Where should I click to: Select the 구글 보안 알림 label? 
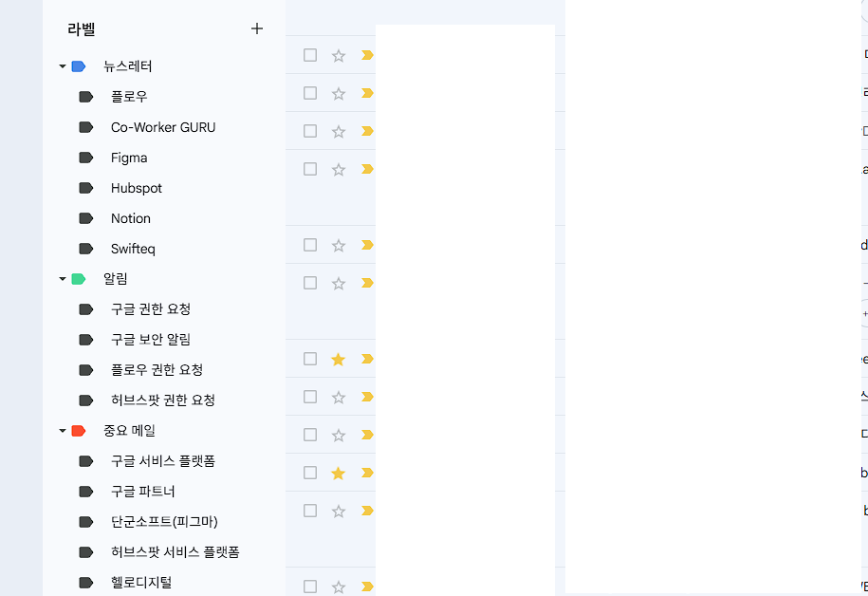(151, 340)
